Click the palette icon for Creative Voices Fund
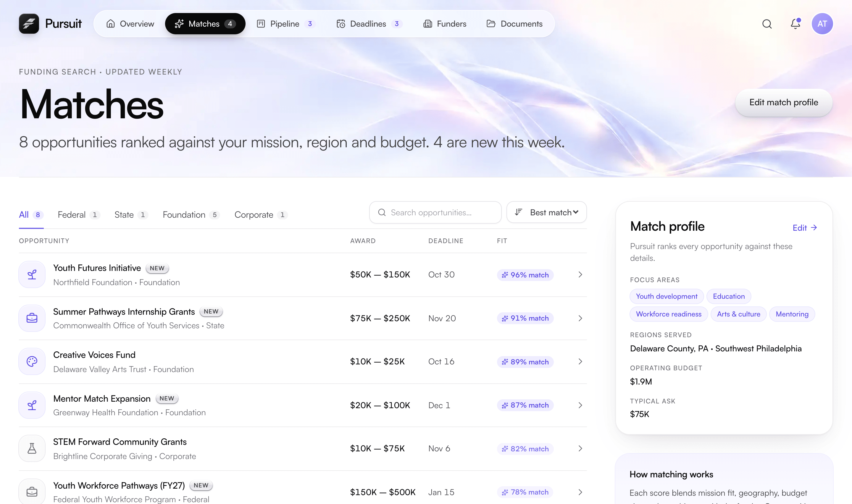This screenshot has width=852, height=504. (x=32, y=361)
